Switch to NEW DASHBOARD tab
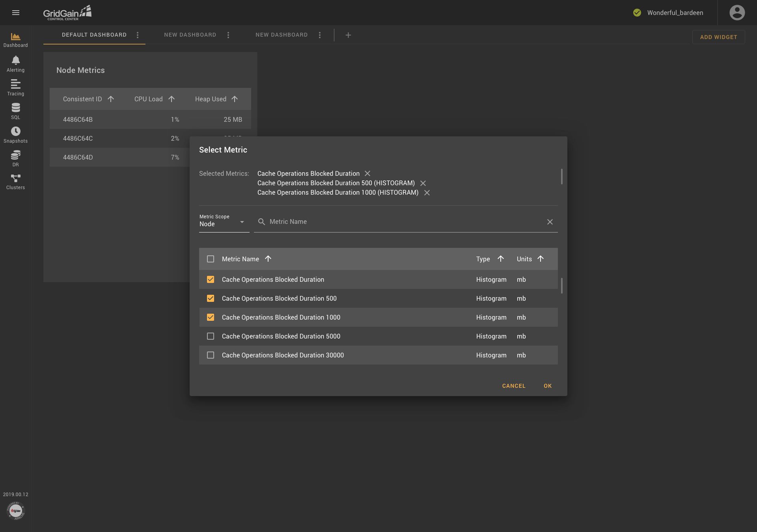Image resolution: width=757 pixels, height=532 pixels. coord(190,35)
